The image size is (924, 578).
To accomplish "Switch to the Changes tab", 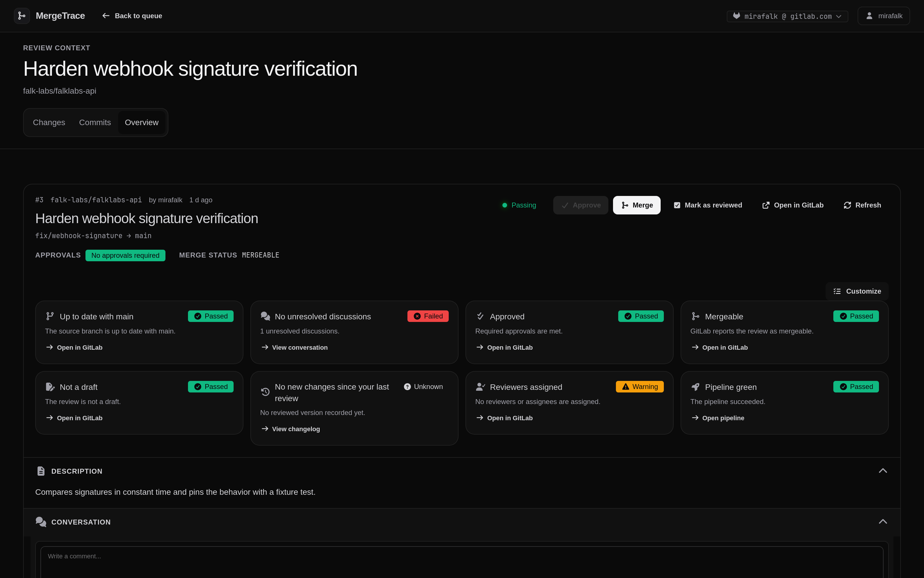I will tap(49, 122).
